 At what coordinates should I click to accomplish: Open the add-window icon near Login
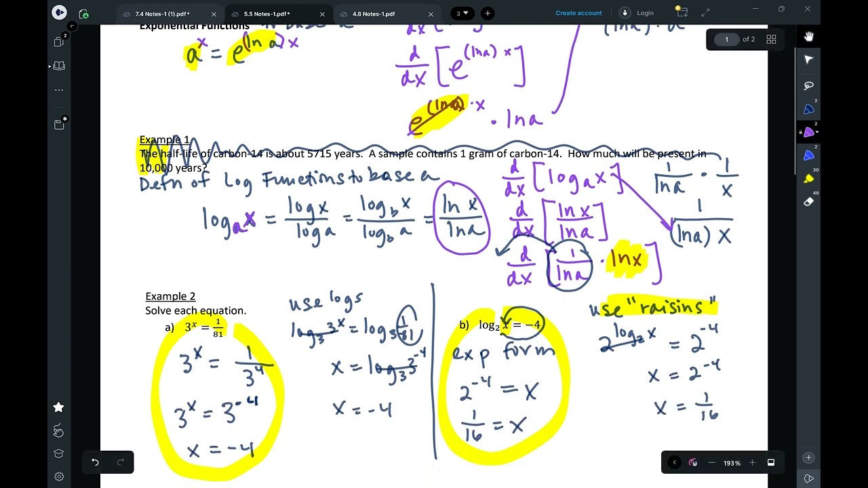(x=682, y=12)
